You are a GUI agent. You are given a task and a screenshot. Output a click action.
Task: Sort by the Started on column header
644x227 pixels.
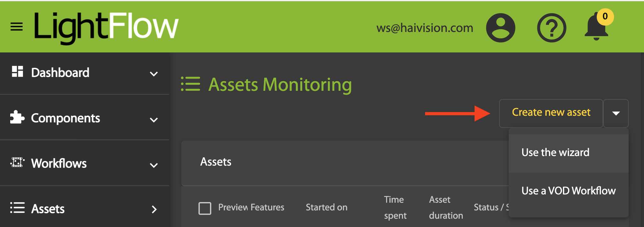click(326, 207)
